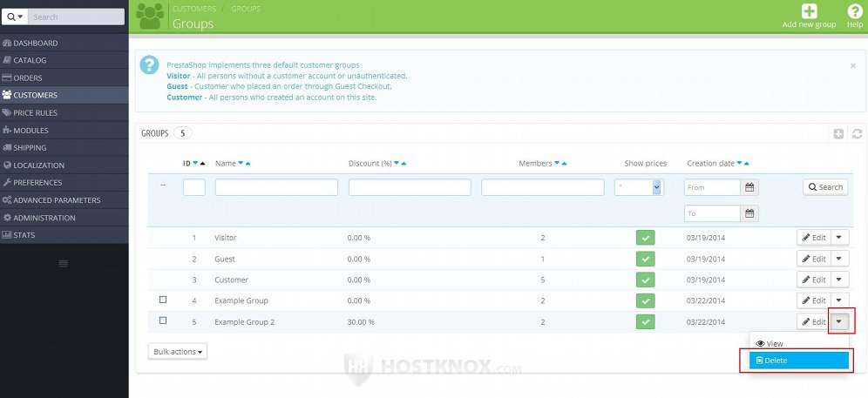Open the Show prices filter dropdown
The width and height of the screenshot is (868, 398).
coord(640,187)
